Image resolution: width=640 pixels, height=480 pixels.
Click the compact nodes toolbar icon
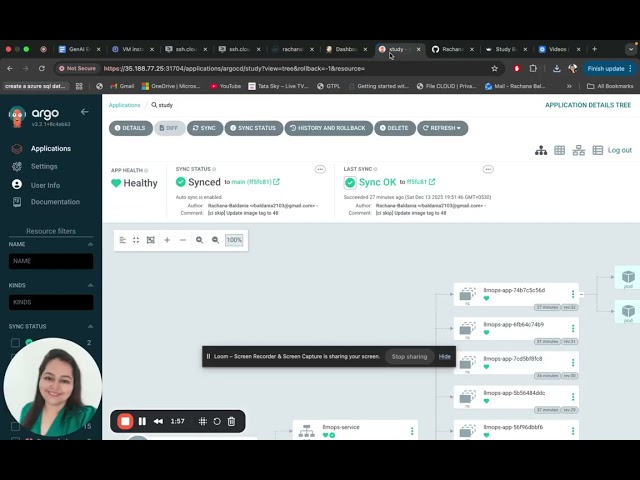pos(122,240)
